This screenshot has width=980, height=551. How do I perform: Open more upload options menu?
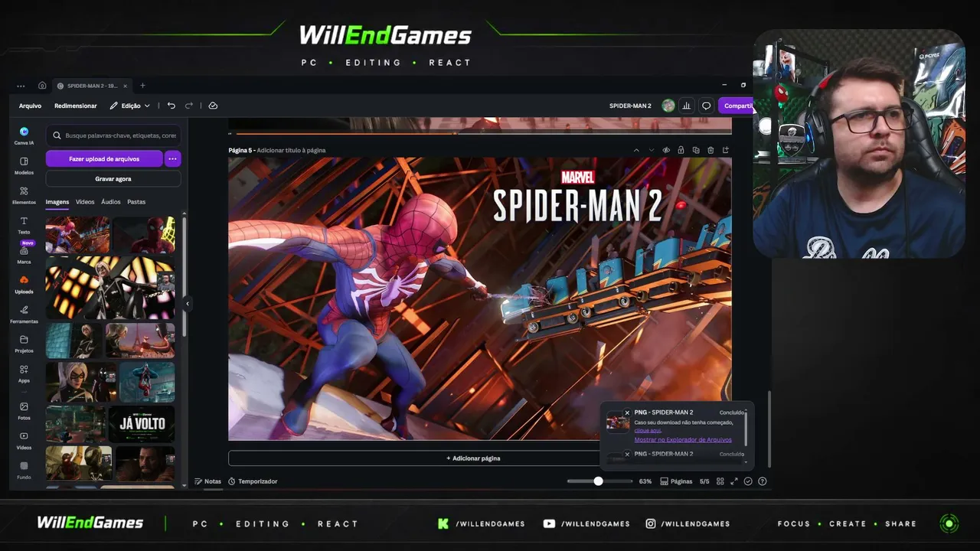(x=172, y=158)
